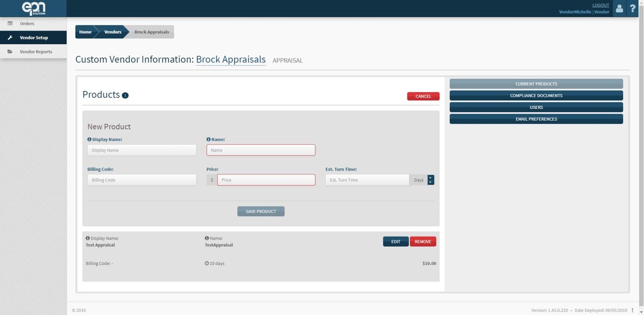Click the APPRAISAL vendor type label
644x315 pixels.
pyautogui.click(x=287, y=60)
